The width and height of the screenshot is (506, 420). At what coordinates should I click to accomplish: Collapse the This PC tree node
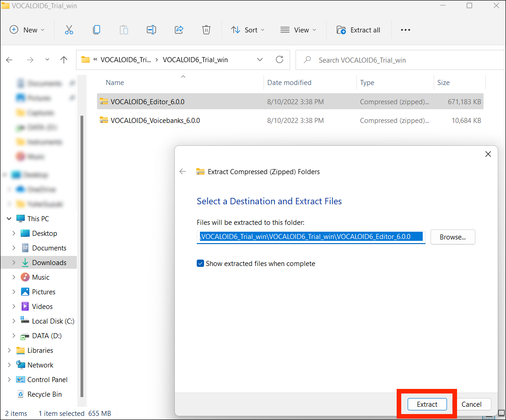pos(9,219)
